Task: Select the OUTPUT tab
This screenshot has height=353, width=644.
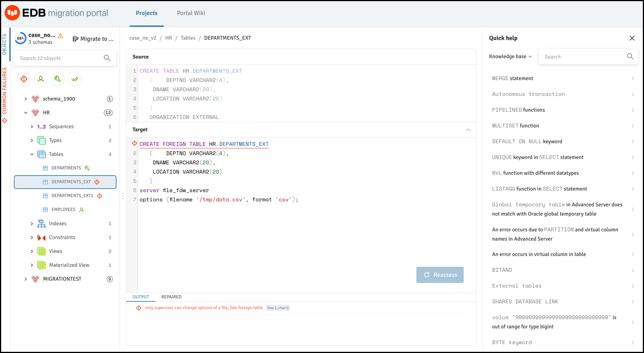Action: tap(141, 297)
